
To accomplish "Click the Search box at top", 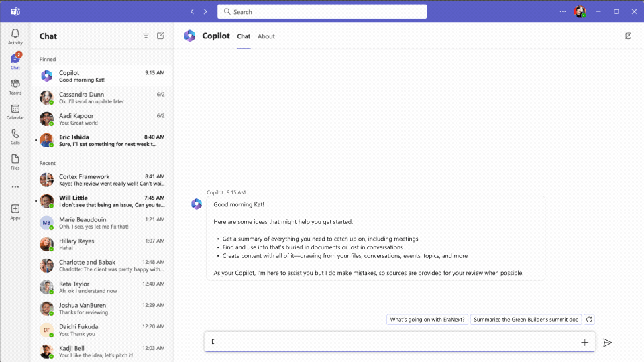I will 322,11.
